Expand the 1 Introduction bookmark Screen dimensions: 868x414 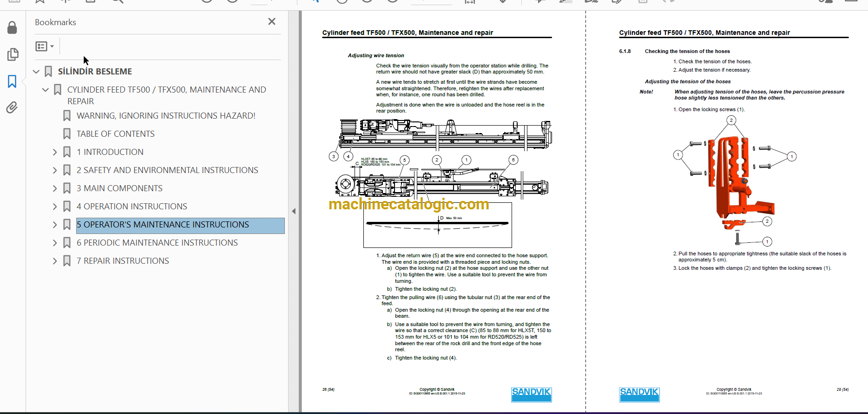click(x=55, y=152)
